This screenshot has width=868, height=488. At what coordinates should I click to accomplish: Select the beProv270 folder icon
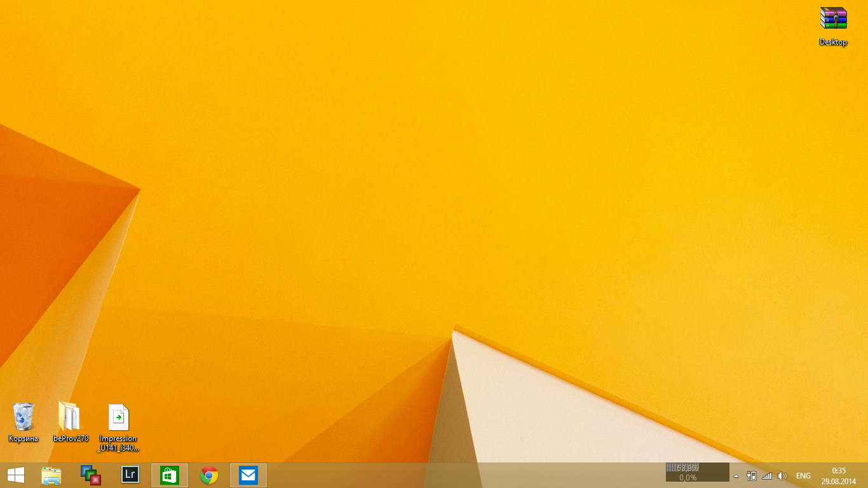(x=70, y=416)
